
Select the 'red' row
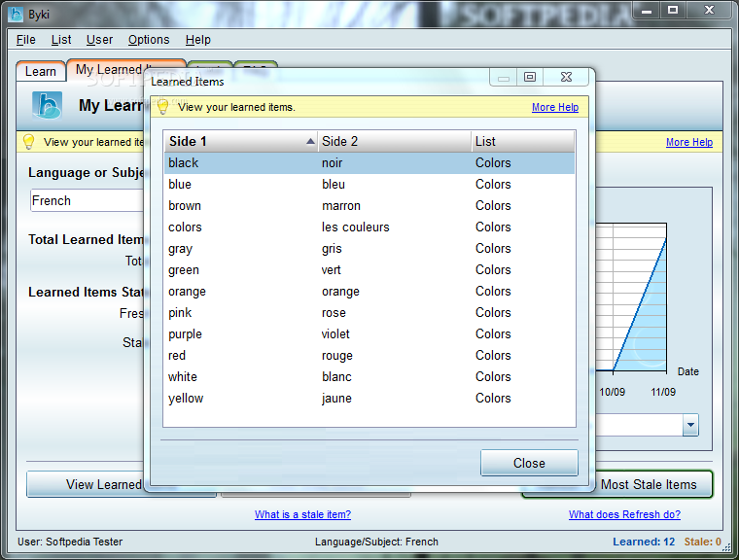[369, 356]
